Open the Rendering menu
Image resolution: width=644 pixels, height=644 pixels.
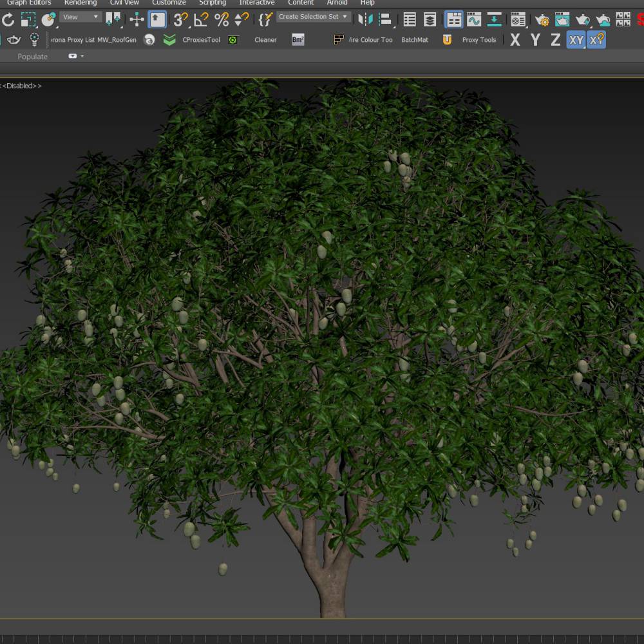(80, 3)
